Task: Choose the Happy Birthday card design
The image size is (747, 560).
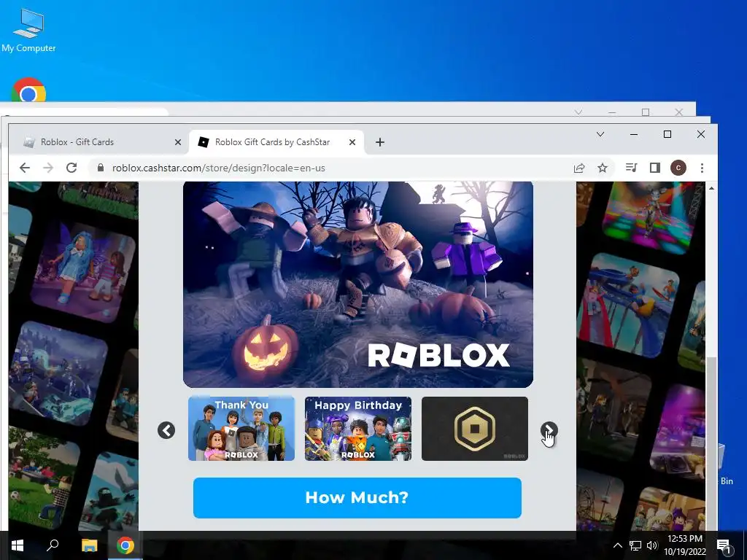Action: click(x=358, y=429)
